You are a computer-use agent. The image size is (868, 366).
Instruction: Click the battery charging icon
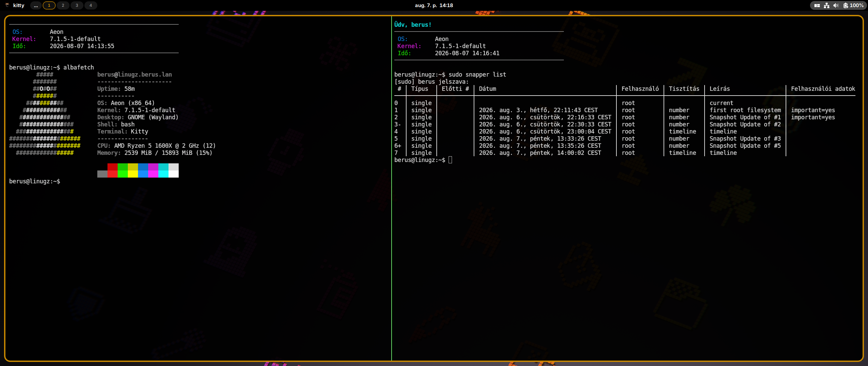pos(846,5)
